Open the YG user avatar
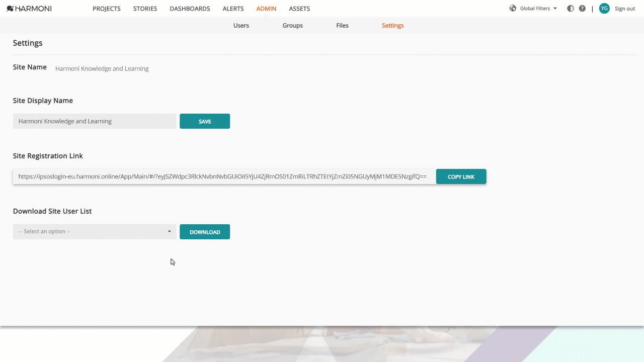 point(604,9)
